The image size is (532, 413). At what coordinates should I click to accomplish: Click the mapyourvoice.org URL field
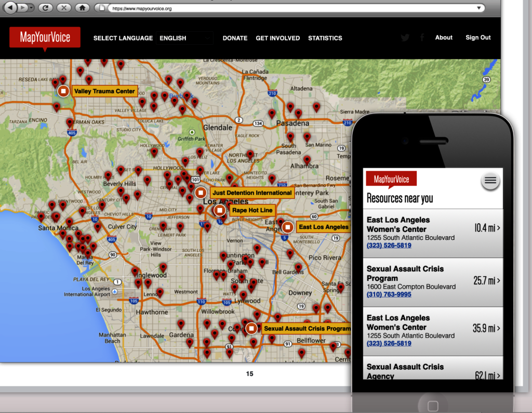tap(292, 8)
